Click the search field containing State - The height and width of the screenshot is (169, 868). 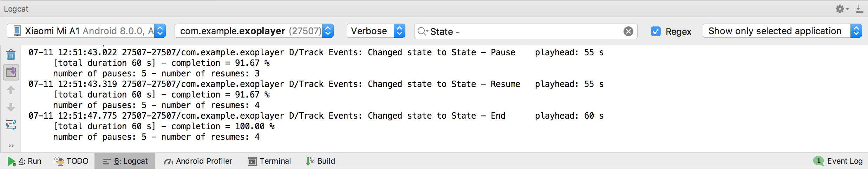(x=523, y=31)
